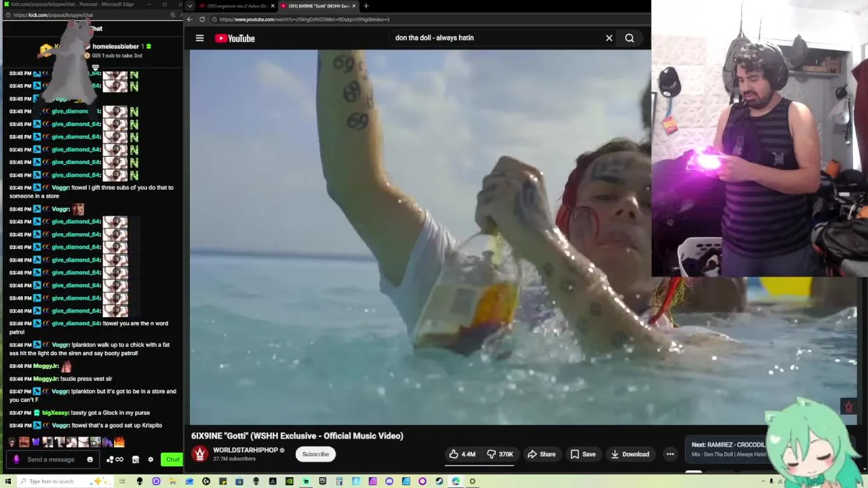Subscribe to WORLDSTARHIPHOP channel
This screenshot has height=488, width=868.
tap(315, 454)
